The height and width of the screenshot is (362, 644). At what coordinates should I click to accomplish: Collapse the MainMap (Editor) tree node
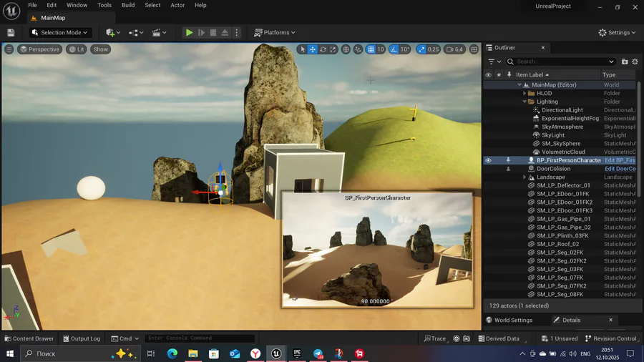(519, 85)
